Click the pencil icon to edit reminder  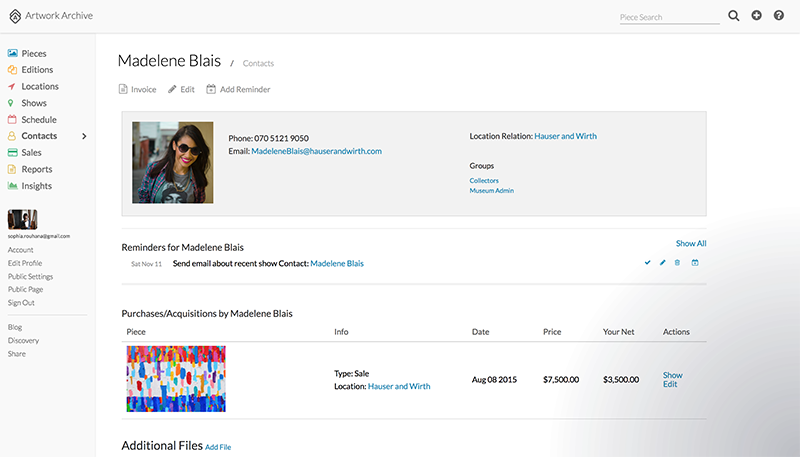click(x=662, y=263)
